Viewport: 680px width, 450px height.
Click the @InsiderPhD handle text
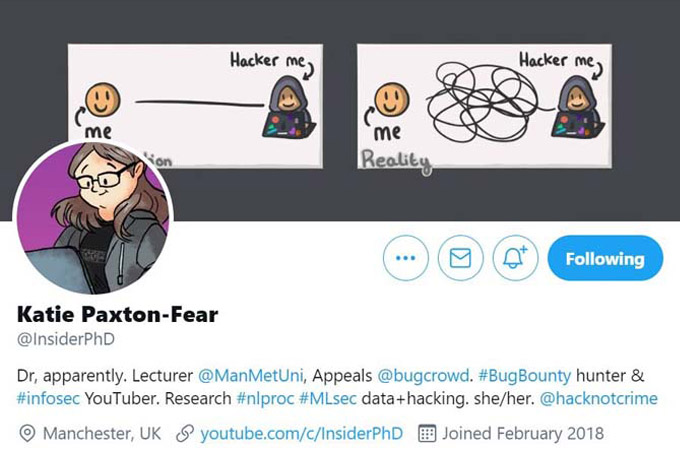66,339
